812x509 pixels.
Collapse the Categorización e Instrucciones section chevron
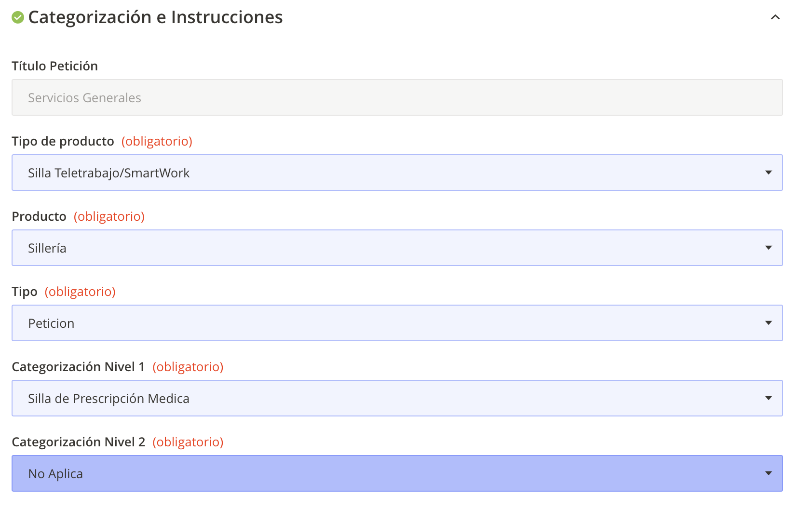tap(775, 17)
